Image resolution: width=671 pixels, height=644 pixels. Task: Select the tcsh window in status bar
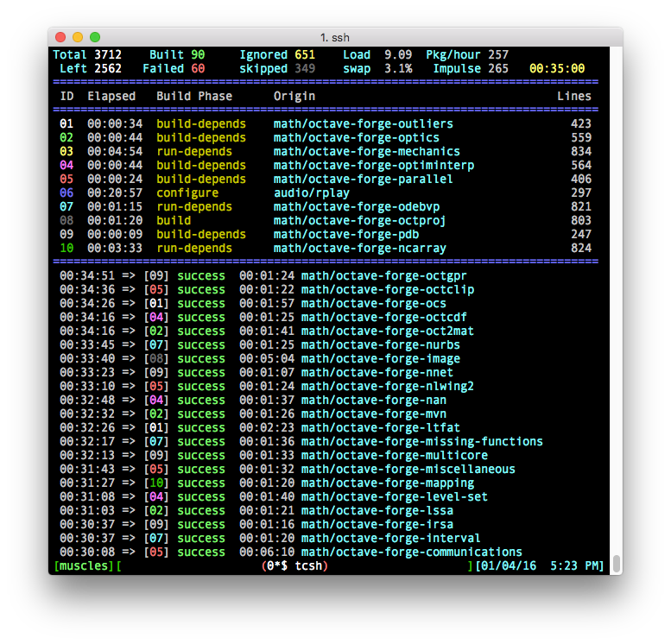tap(294, 565)
